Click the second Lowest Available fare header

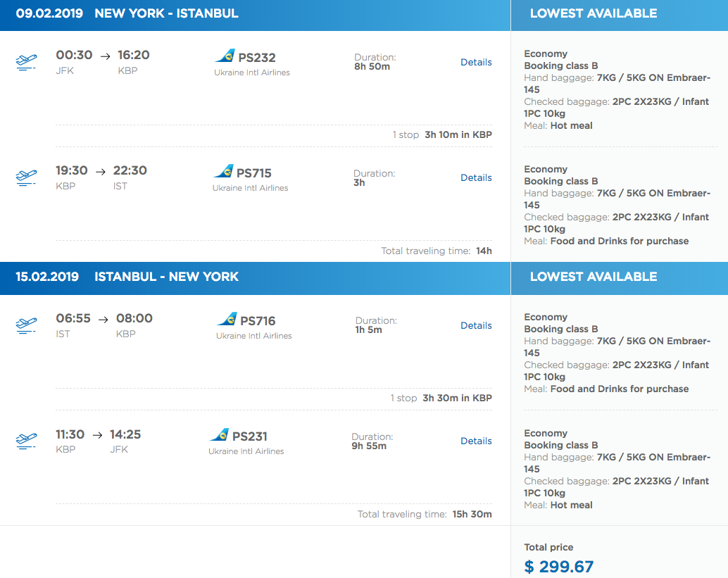point(593,277)
